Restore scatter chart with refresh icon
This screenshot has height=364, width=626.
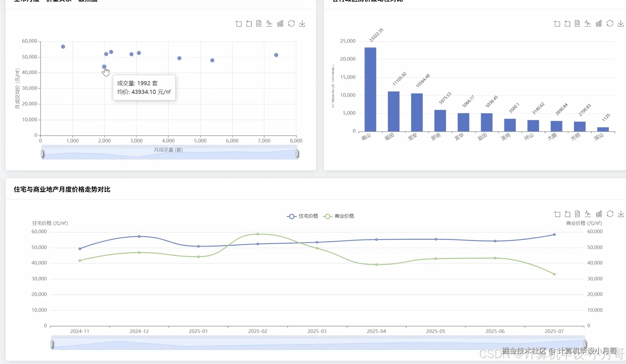(x=291, y=24)
